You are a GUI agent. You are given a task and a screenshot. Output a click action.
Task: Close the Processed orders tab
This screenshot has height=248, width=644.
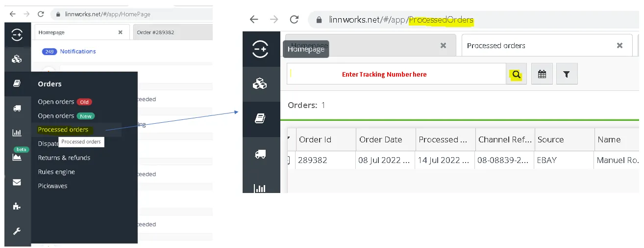(x=619, y=45)
